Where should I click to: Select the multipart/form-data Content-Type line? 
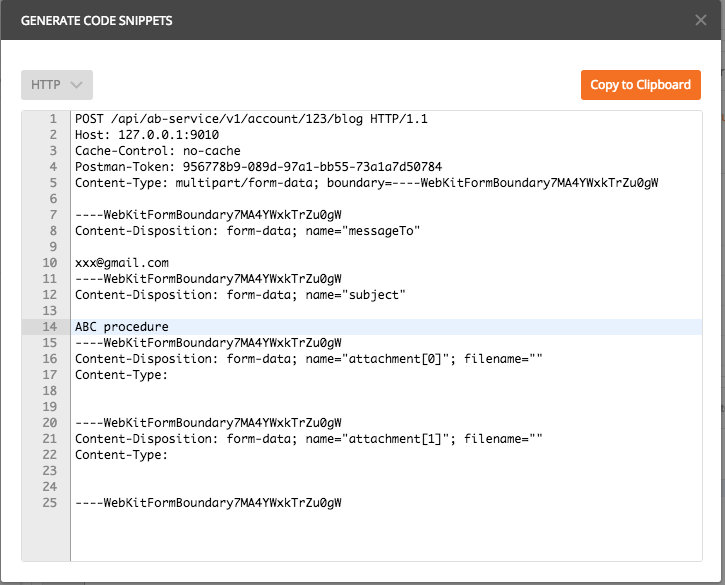(x=366, y=183)
